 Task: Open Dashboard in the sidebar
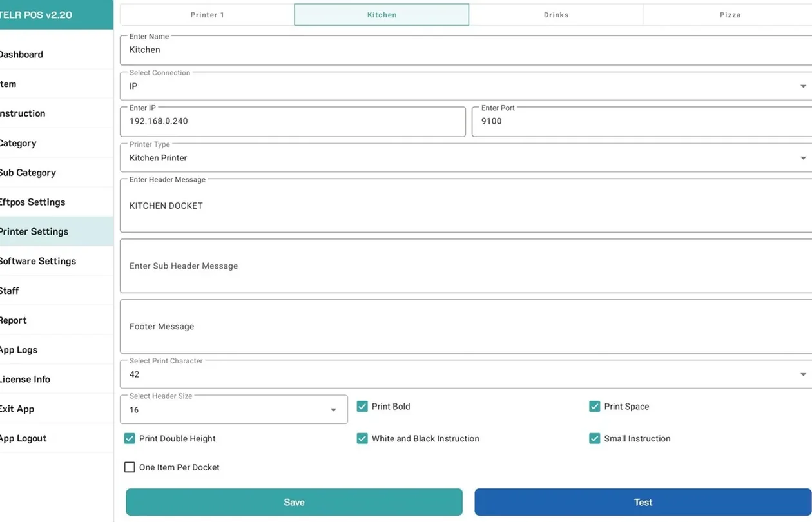coord(56,55)
